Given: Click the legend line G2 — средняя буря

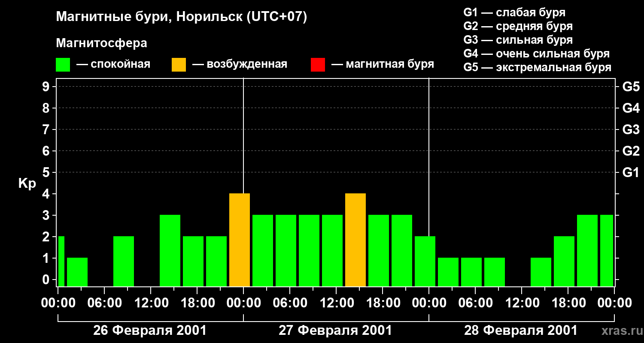Looking at the screenshot, I should [518, 26].
